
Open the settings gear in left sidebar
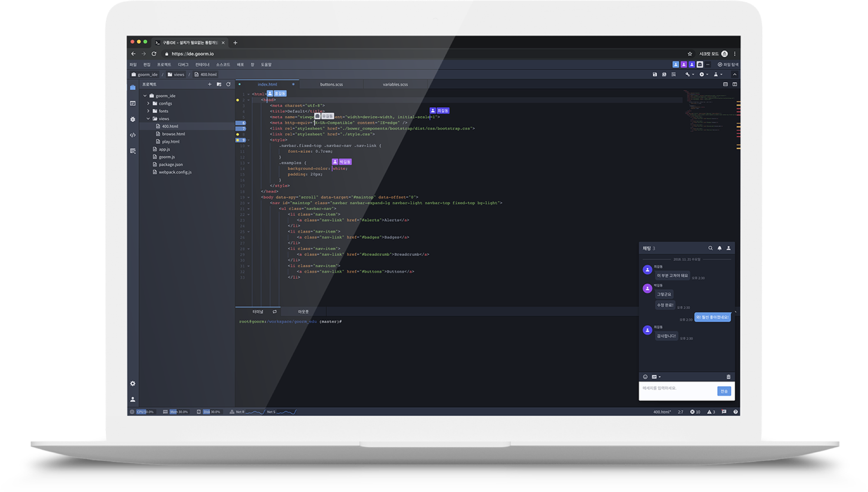point(133,384)
